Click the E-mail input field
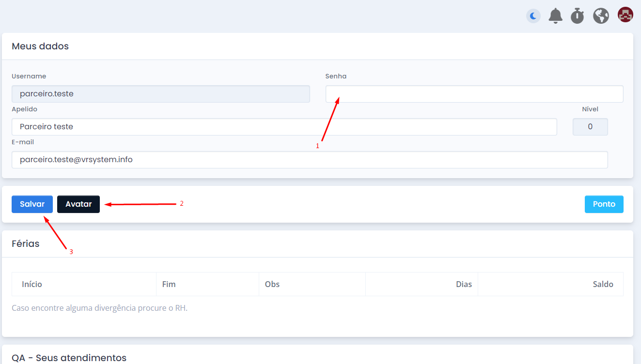The image size is (641, 364). 309,160
